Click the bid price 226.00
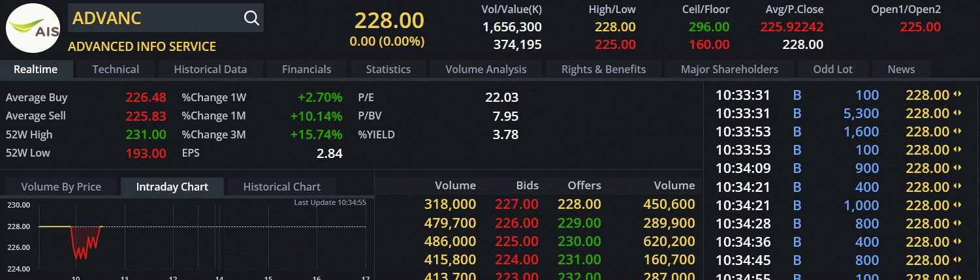This screenshot has width=980, height=280. 516,223
